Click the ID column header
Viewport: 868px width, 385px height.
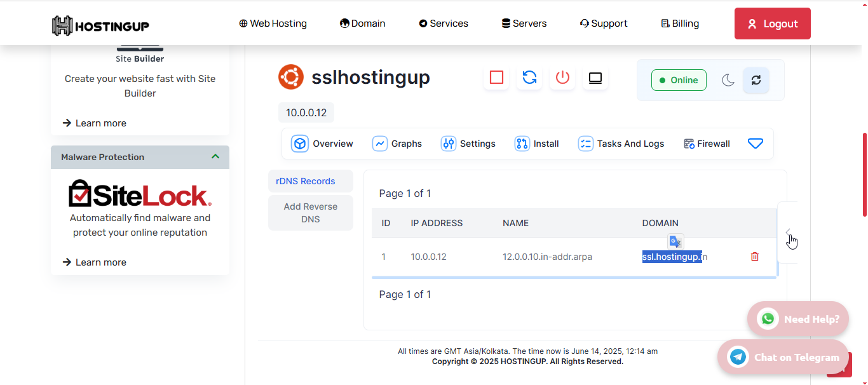coord(386,223)
